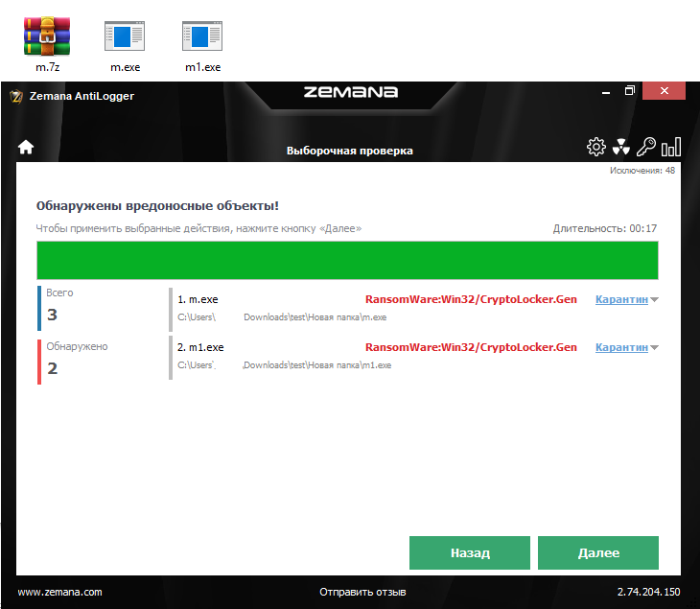The height and width of the screenshot is (609, 700).
Task: Click Zemana AntiLogger logo icon
Action: click(16, 96)
